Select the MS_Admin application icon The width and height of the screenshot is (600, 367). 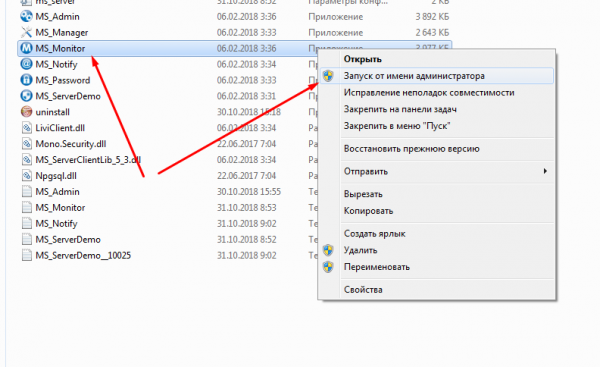point(26,16)
